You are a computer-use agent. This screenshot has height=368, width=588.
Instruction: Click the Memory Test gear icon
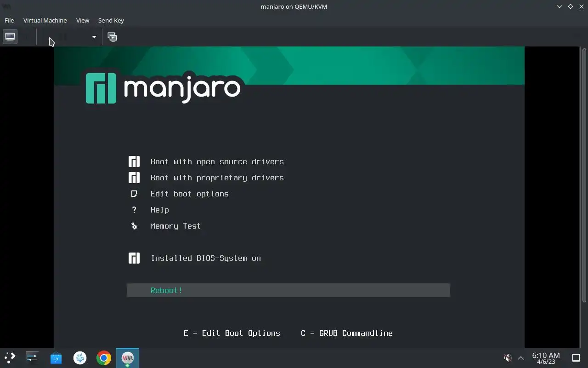point(134,226)
